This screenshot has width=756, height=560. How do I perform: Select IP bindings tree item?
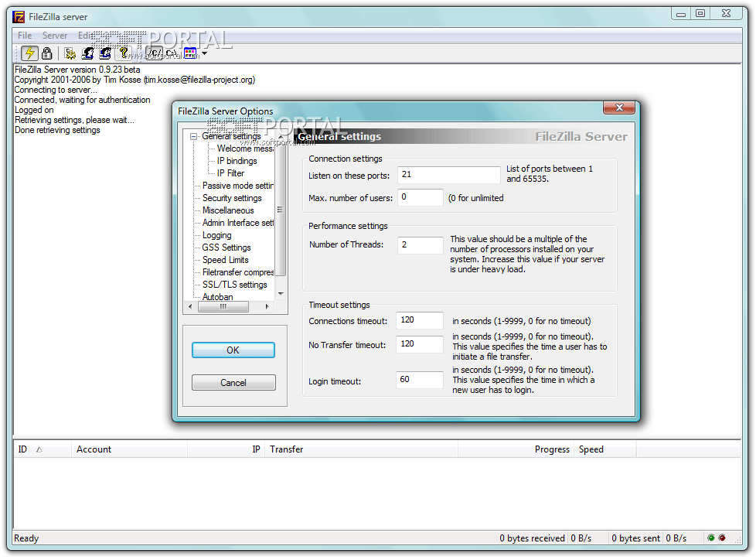[237, 161]
